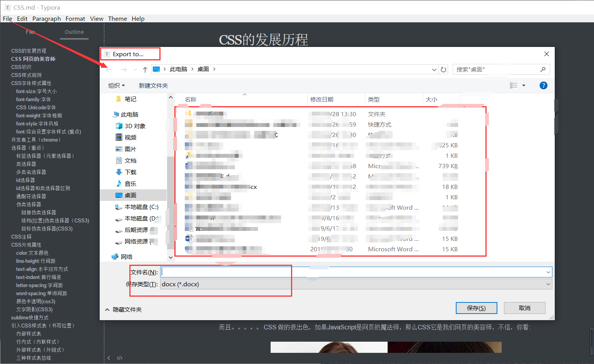Collapse folders via 隐藏文件夹
Screen dimensions: 594x364
tap(124, 310)
